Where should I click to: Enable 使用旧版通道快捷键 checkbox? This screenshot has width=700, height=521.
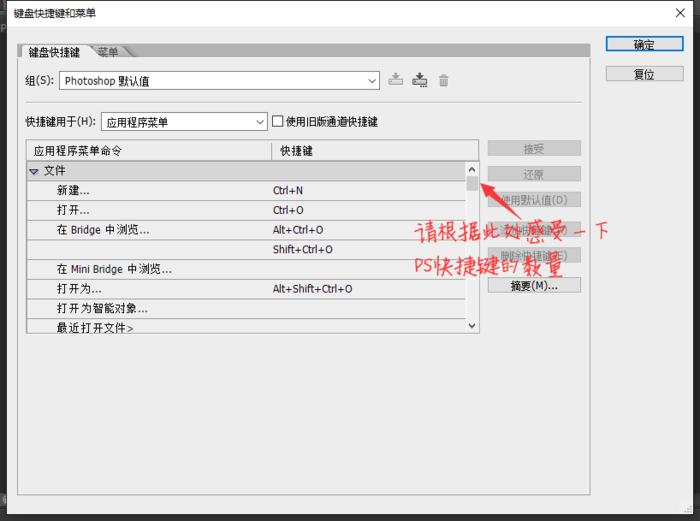(277, 121)
